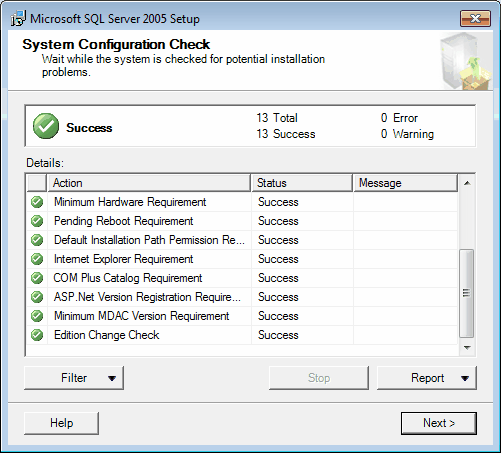Viewport: 501px width, 453px height.
Task: Click the blank icon column header
Action: click(x=37, y=183)
